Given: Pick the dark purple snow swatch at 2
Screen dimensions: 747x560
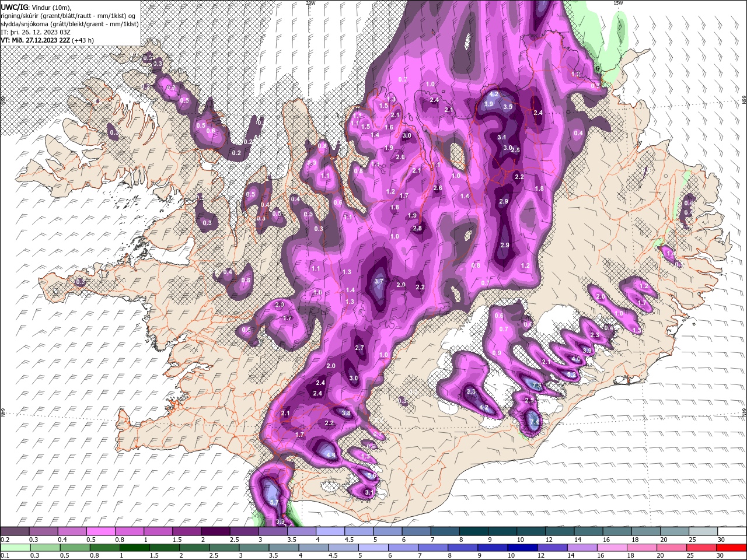Looking at the screenshot, I should coord(215,532).
